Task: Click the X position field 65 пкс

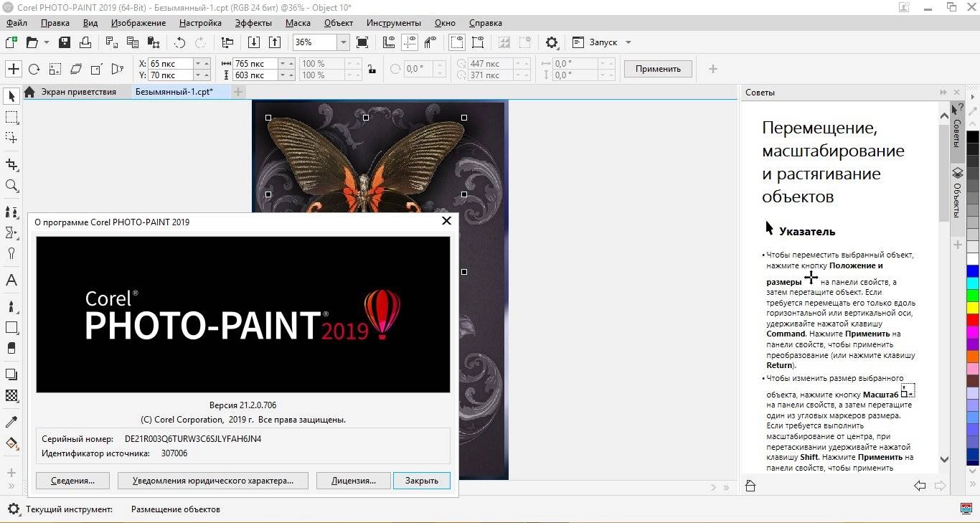Action: pos(171,63)
